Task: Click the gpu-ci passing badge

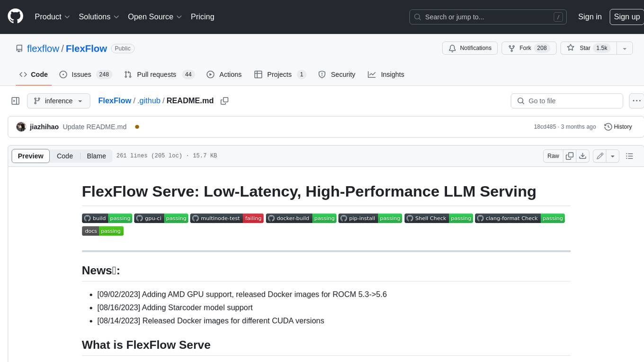Action: [x=161, y=218]
